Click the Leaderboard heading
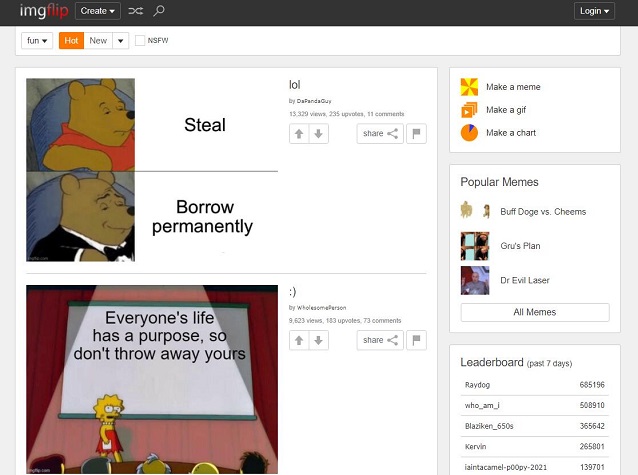 pos(492,362)
